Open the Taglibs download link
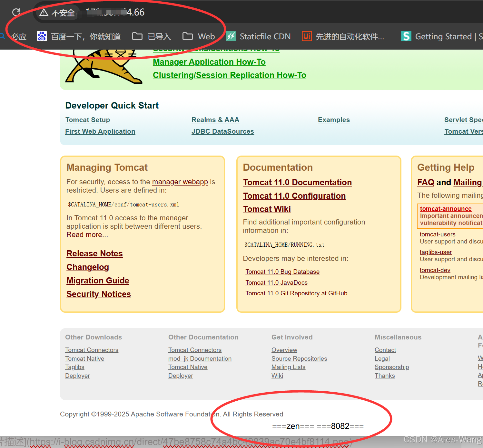Image resolution: width=483 pixels, height=448 pixels. 75,367
